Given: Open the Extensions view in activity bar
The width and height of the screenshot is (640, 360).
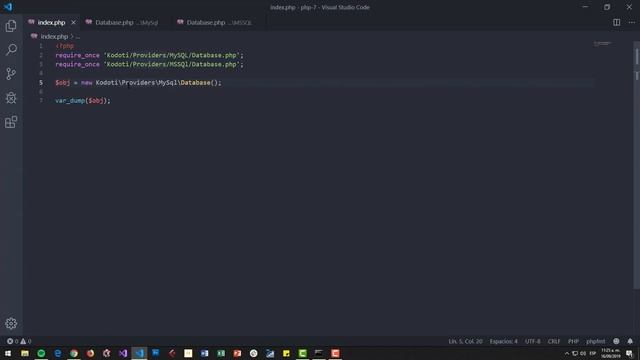Looking at the screenshot, I should pos(11,122).
